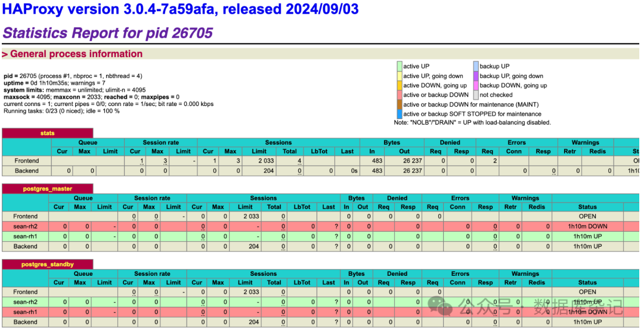This screenshot has height=333, width=644.
Task: Click the 'maxsock = 4095; maxconn = 2033' line
Action: pyautogui.click(x=92, y=97)
